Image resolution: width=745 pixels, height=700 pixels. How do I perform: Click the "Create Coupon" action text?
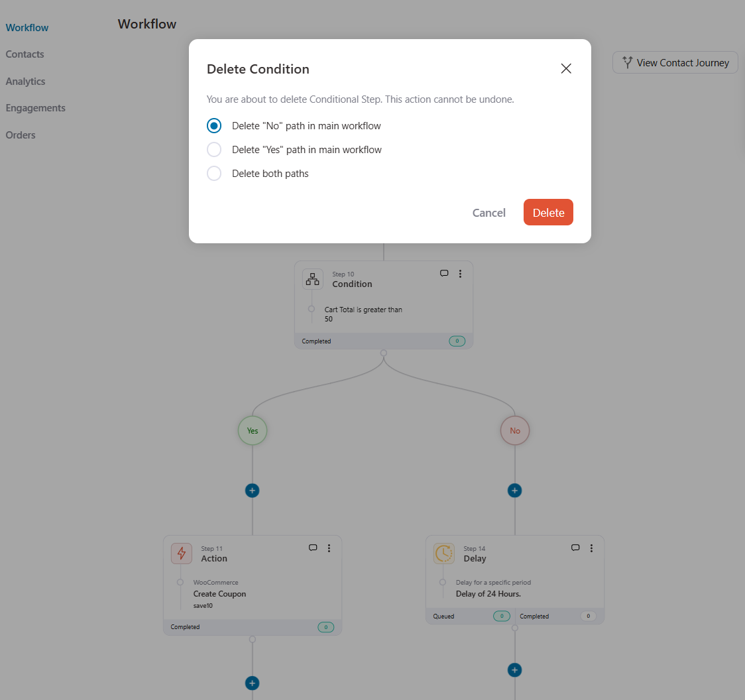pyautogui.click(x=219, y=594)
